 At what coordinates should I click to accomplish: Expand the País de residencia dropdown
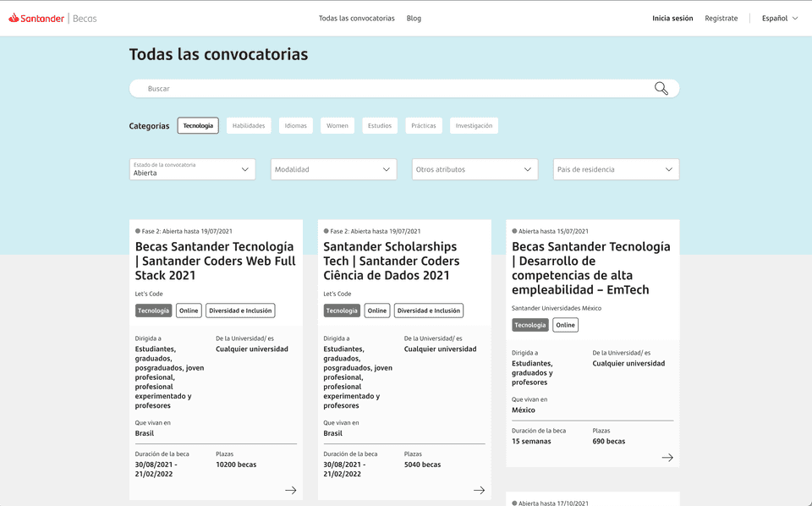[x=616, y=169]
